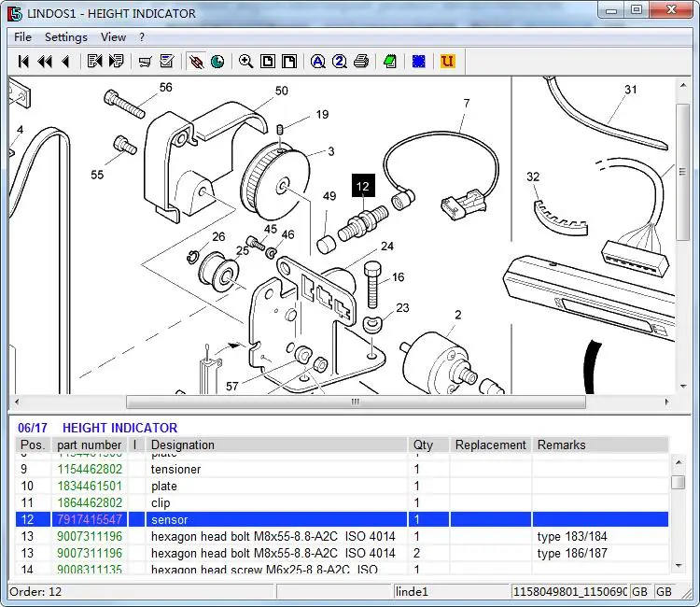Click the blue circled A icon
Image resolution: width=700 pixels, height=607 pixels.
click(317, 62)
